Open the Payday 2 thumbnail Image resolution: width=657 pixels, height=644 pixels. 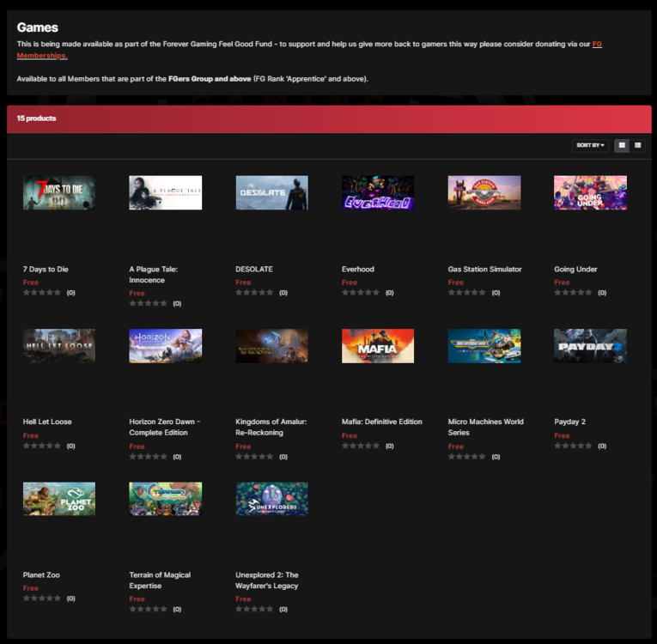(x=590, y=346)
